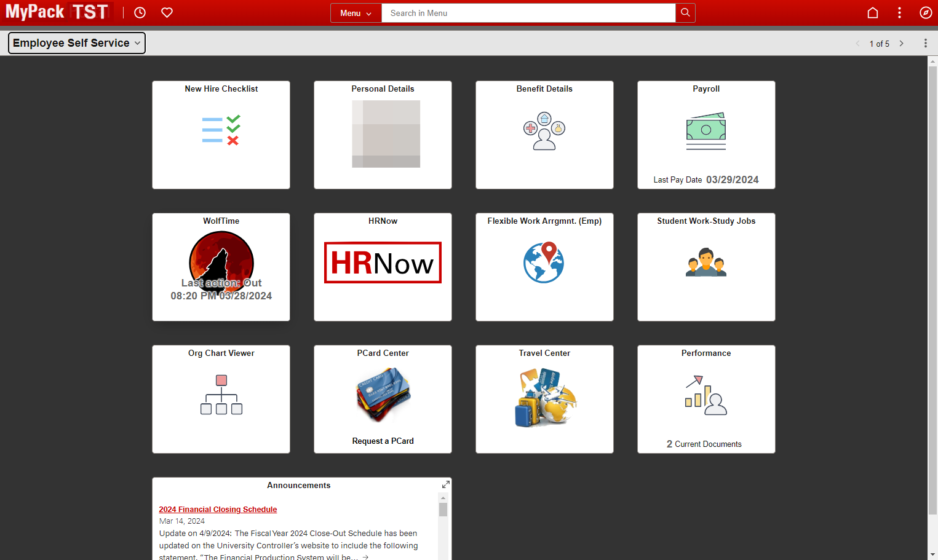Open Student Work-Study Jobs icon
The height and width of the screenshot is (560, 938).
pyautogui.click(x=706, y=262)
